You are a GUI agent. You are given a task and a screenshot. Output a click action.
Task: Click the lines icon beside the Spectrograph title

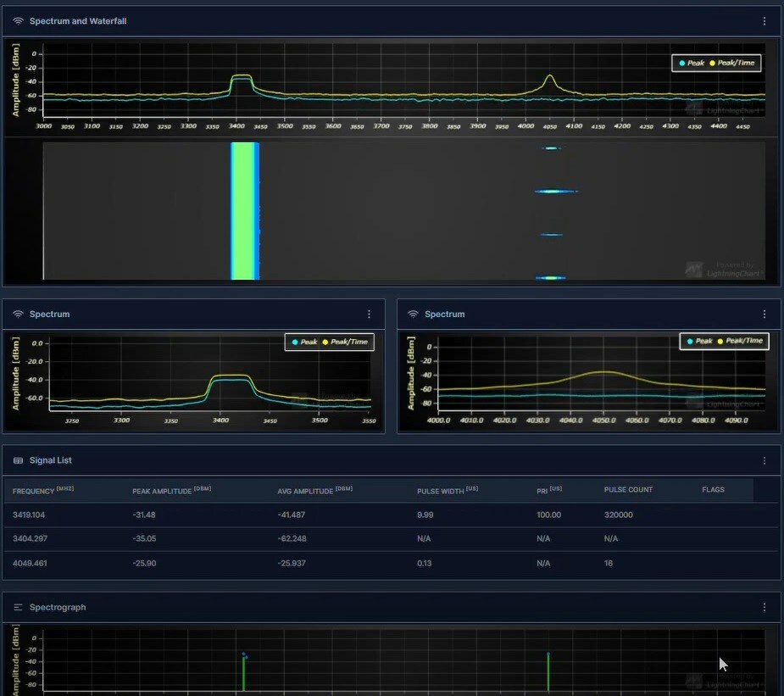tap(18, 608)
